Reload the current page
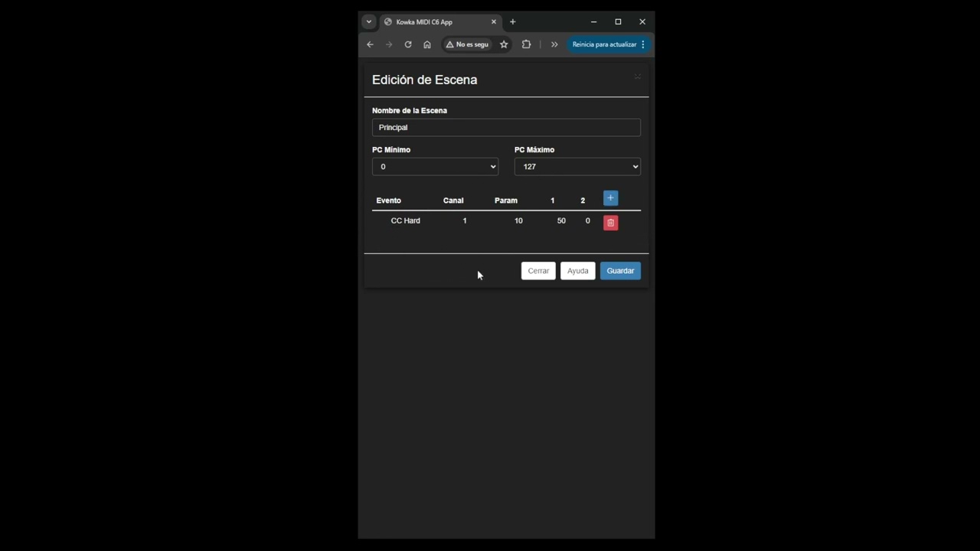This screenshot has height=551, width=980. coord(408,44)
